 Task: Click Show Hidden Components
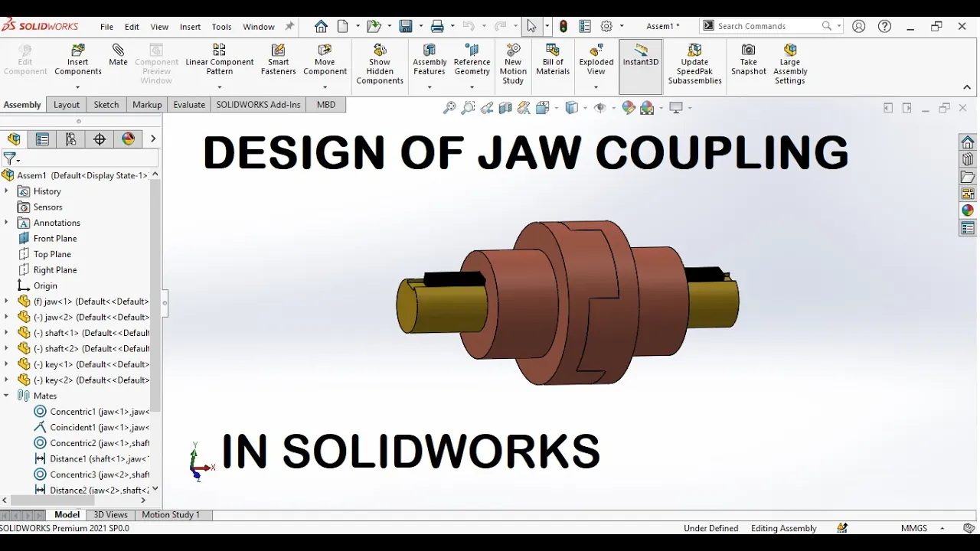380,64
